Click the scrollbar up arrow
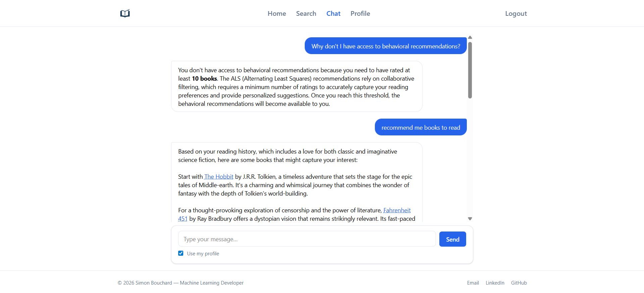The width and height of the screenshot is (644, 293). 470,37
